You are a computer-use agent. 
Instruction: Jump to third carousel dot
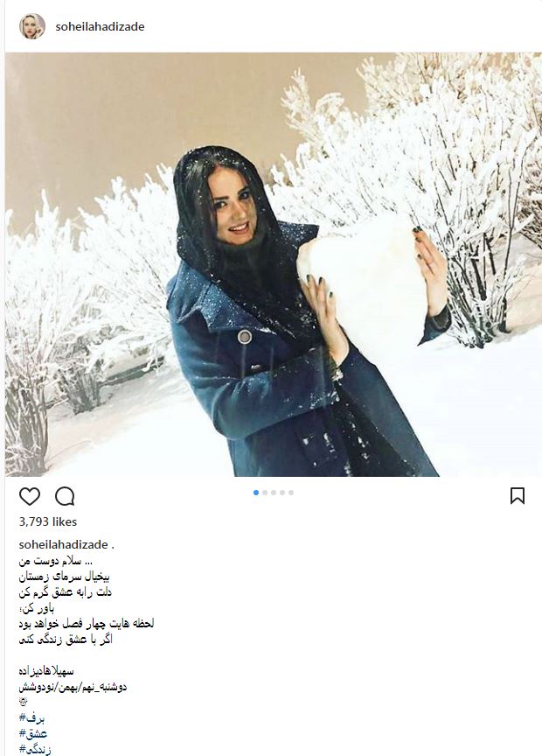(274, 493)
